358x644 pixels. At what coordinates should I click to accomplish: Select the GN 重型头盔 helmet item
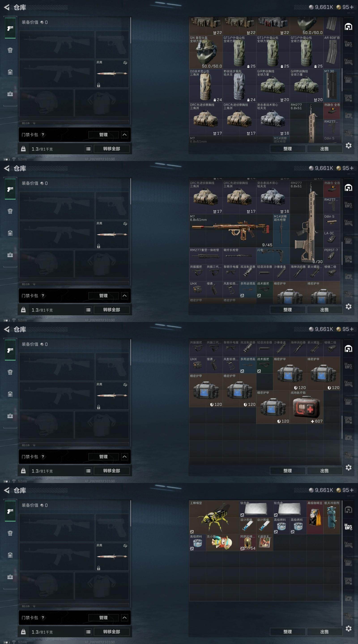(x=206, y=52)
